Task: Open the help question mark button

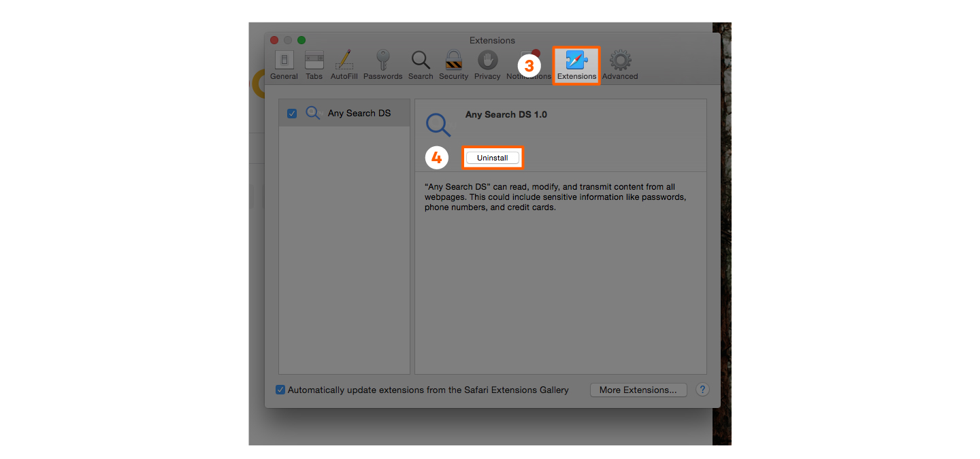Action: tap(703, 390)
